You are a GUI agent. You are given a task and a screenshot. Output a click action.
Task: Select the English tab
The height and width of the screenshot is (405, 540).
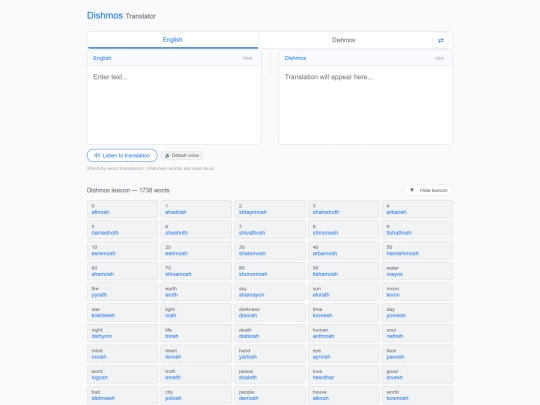[173, 40]
